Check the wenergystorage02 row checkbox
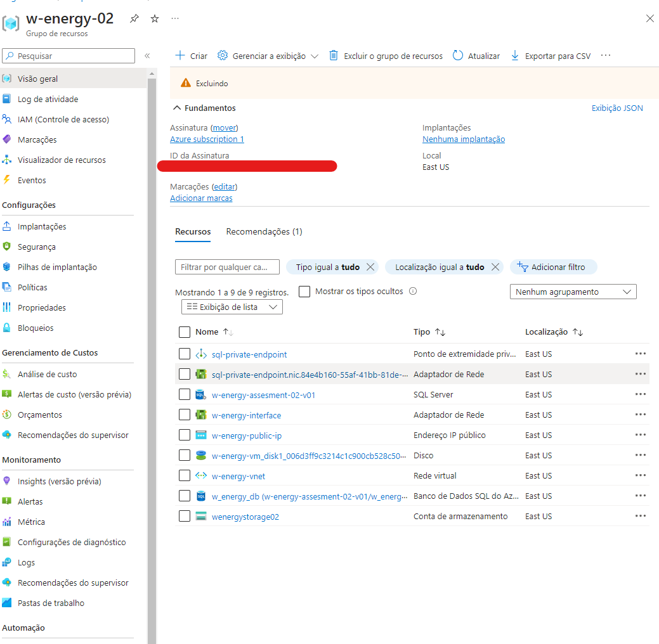 tap(185, 516)
